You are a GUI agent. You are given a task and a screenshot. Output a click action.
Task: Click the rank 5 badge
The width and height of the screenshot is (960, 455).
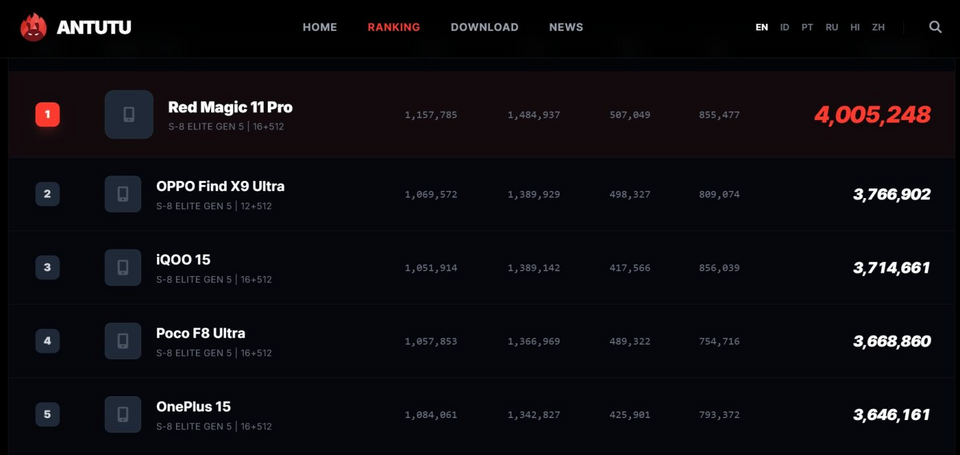point(47,415)
